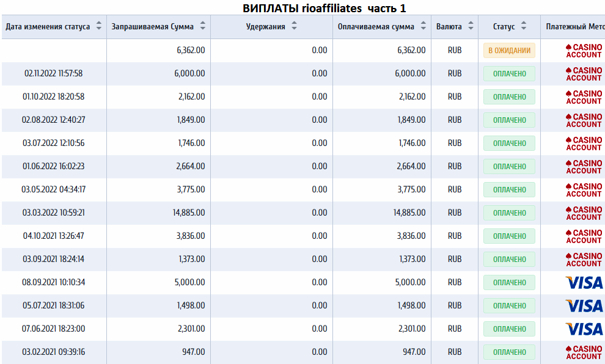The image size is (605, 364).
Task: Toggle sort arrows beside Удержания
Action: coord(294,26)
